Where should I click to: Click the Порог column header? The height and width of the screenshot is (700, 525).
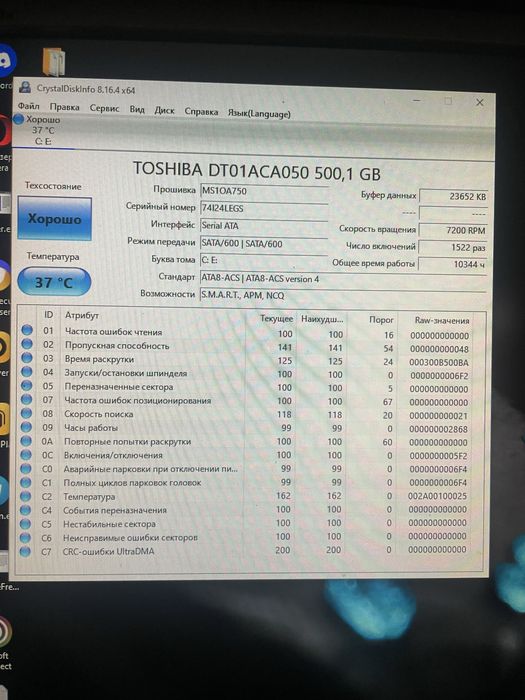coord(381,320)
